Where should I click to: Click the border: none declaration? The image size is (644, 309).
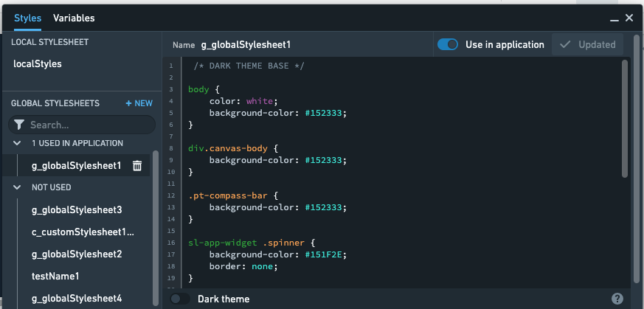click(243, 266)
